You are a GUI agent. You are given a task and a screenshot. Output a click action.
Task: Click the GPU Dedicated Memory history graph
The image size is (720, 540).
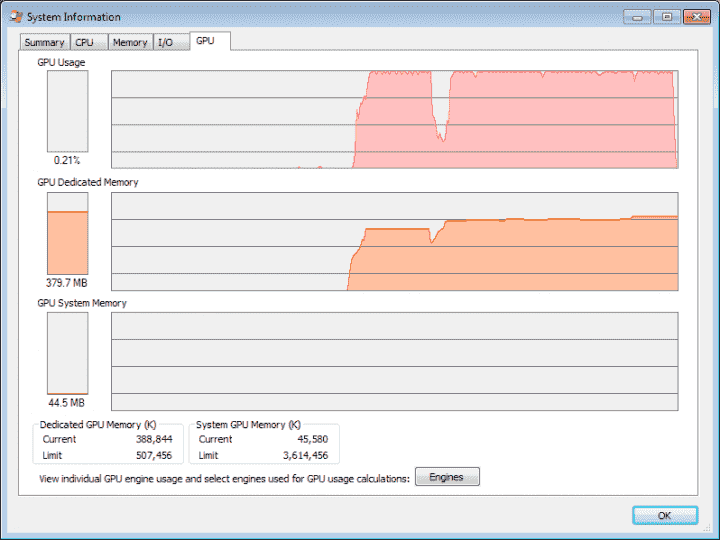pos(394,242)
